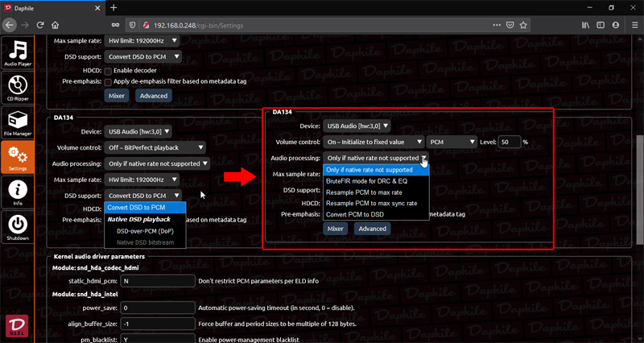Click the browser home icon

[55, 25]
